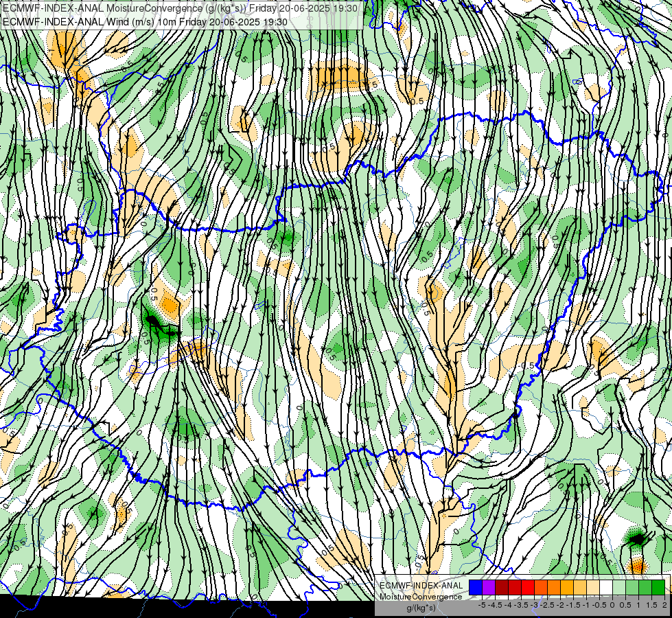This screenshot has height=618, width=672.
Task: Click the MoistureConvergence title line at top
Action: (x=180, y=8)
